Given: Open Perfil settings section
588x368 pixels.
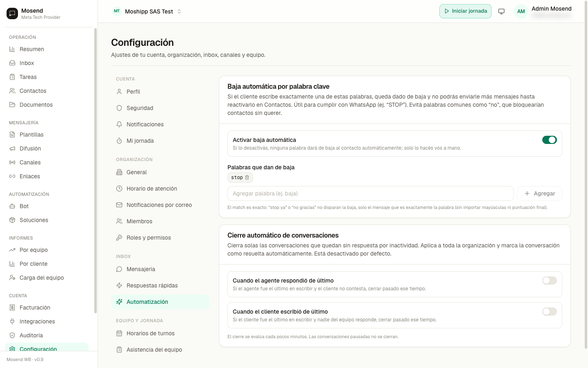Looking at the screenshot, I should click(160, 92).
